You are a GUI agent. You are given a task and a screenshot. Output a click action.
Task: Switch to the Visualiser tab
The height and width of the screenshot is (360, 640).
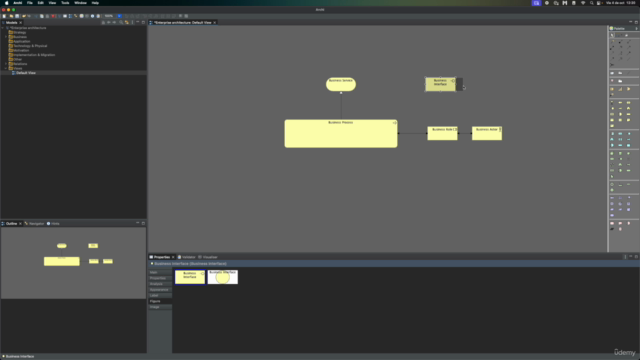pos(209,257)
